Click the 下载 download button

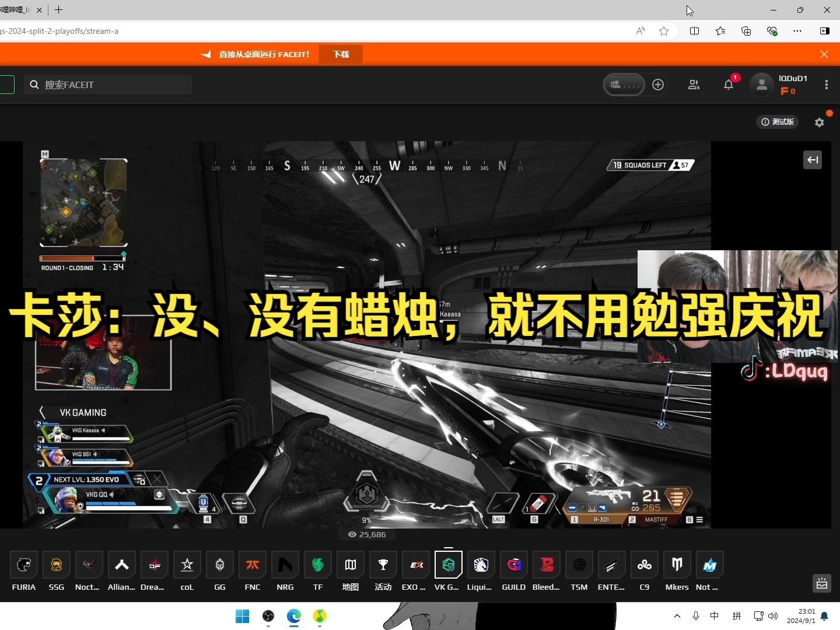(x=341, y=54)
